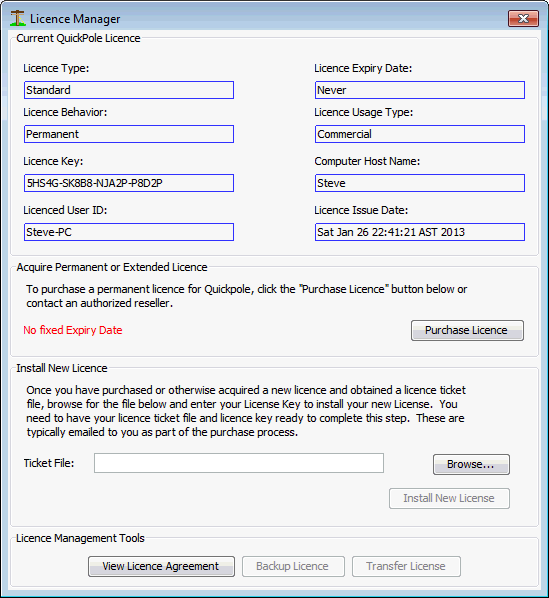Image resolution: width=549 pixels, height=598 pixels.
Task: Click Install New License button
Action: 449,498
